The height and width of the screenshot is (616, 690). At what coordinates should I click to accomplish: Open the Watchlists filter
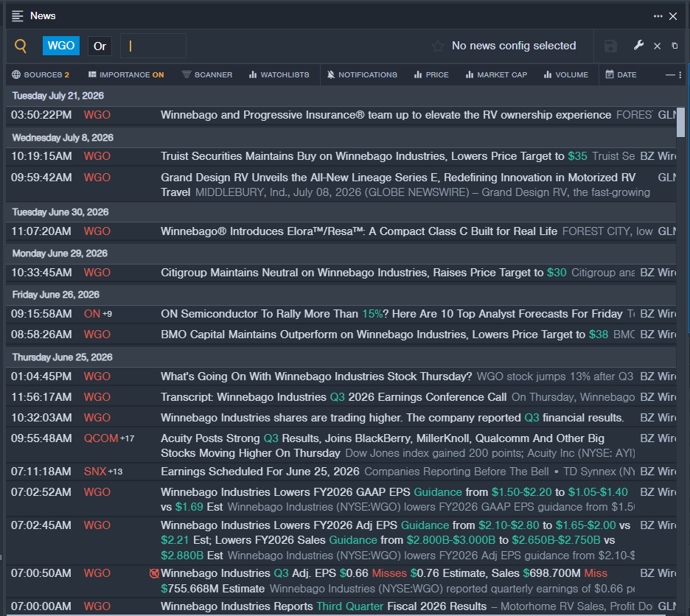coord(279,75)
